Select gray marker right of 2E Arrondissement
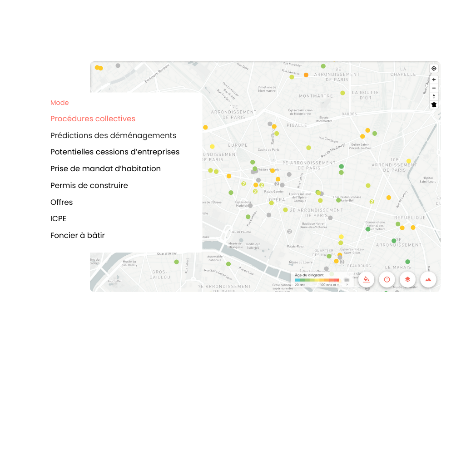Screen dimensions: 476x476 [x=330, y=218]
